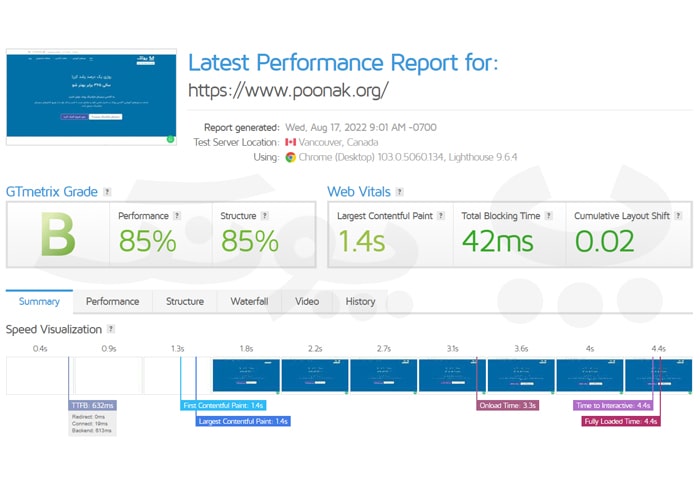Click the Canada flag icon

pos(291,142)
